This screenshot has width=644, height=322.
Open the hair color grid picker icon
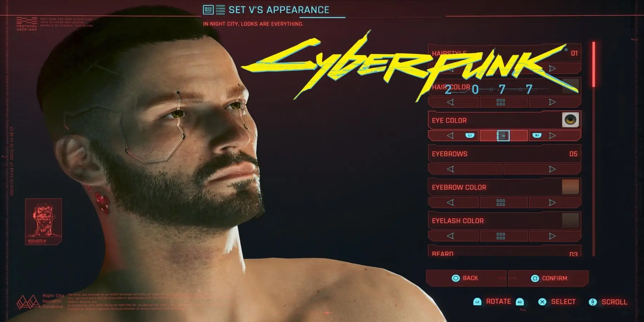point(501,102)
